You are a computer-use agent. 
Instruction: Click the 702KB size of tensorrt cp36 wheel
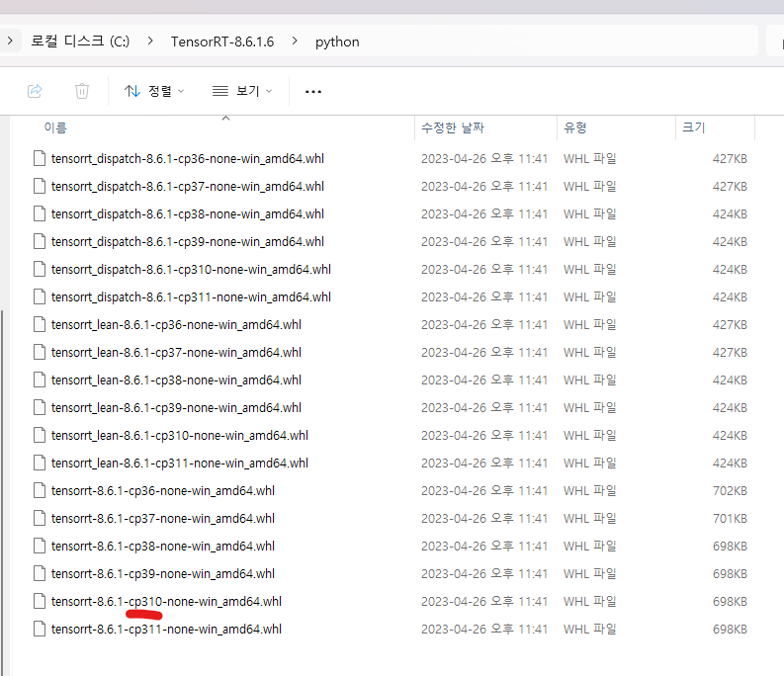pos(730,491)
